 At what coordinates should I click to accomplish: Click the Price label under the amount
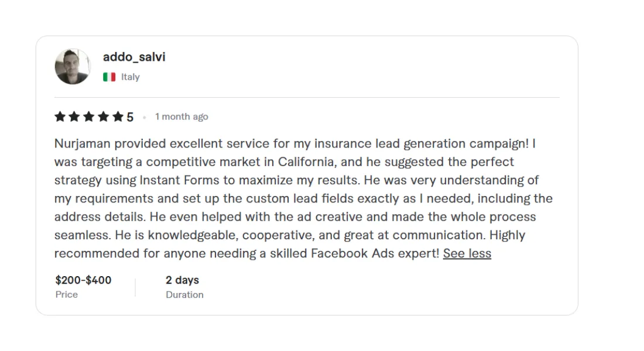coord(67,295)
